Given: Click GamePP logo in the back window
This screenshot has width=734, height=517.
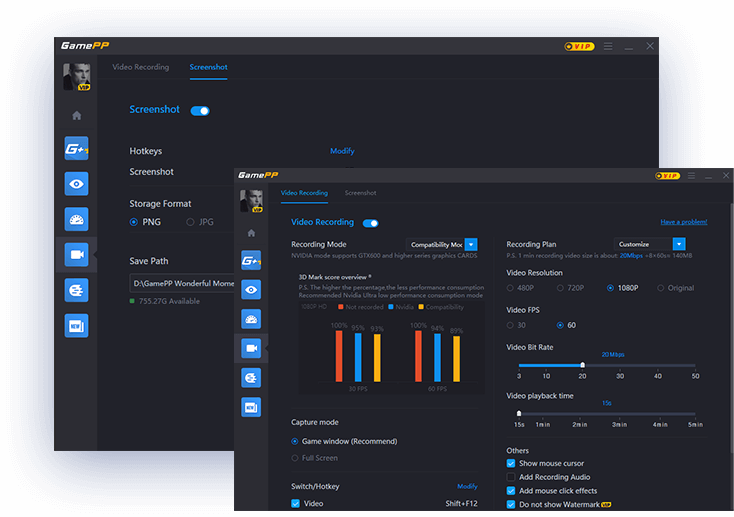Looking at the screenshot, I should 85,45.
